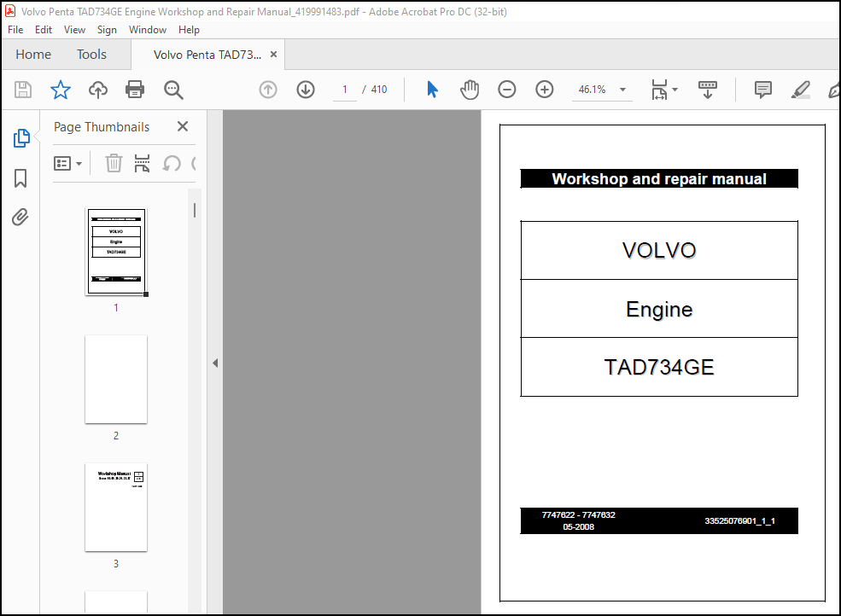Click the VOLVO text on page
This screenshot has width=841, height=616.
[659, 250]
